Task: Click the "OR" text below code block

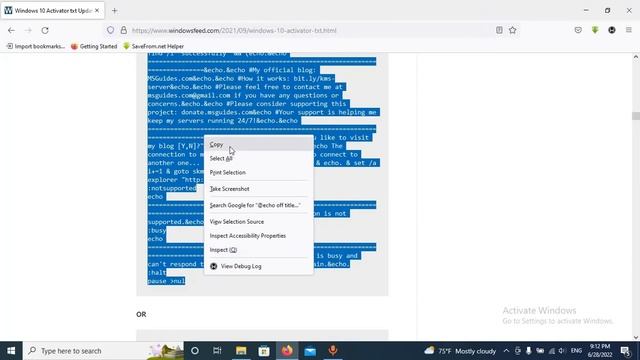Action: [x=141, y=314]
